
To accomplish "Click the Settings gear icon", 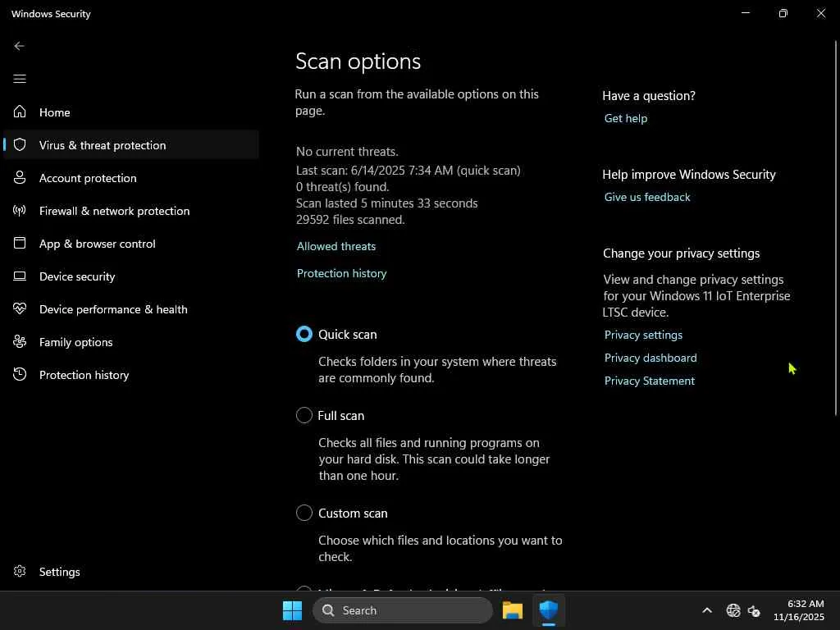I will click(x=20, y=571).
